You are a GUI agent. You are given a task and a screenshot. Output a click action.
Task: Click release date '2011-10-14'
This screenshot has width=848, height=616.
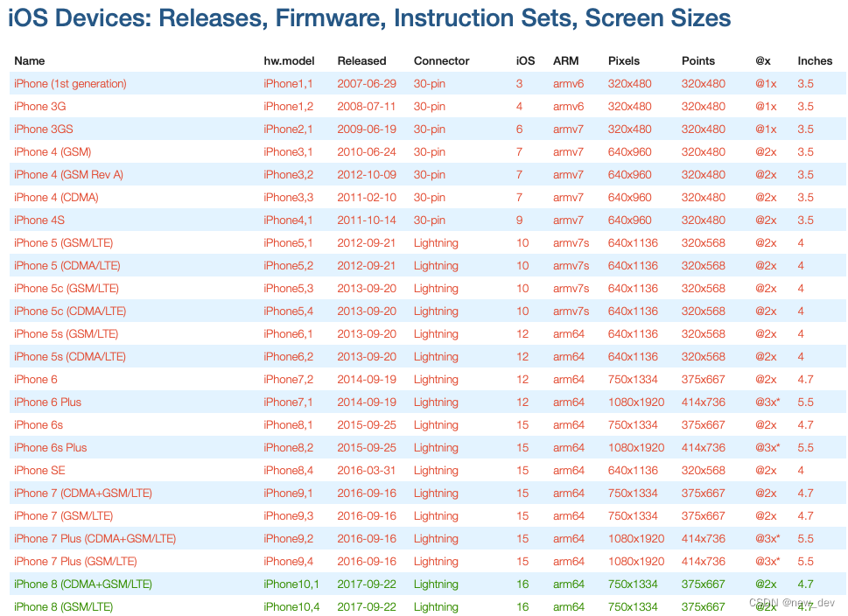[367, 220]
